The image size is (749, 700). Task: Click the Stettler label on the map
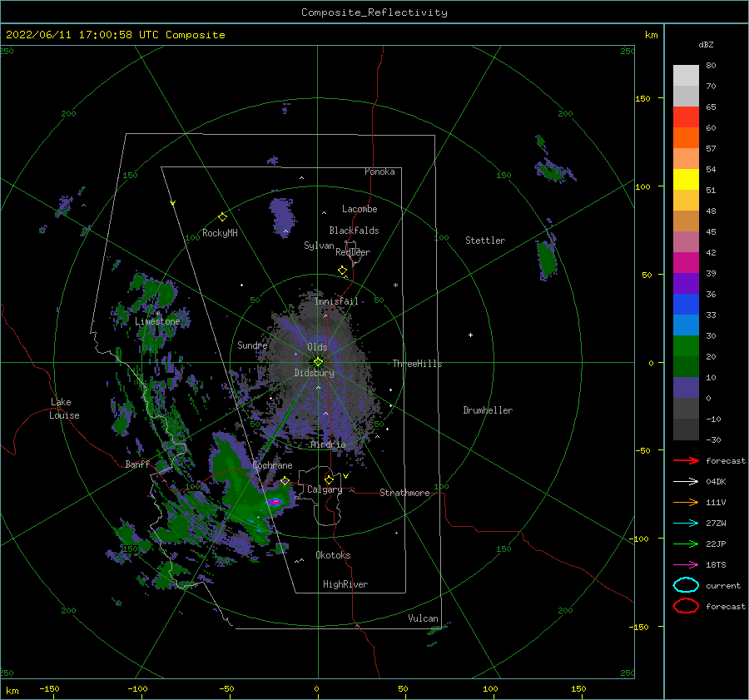point(485,241)
